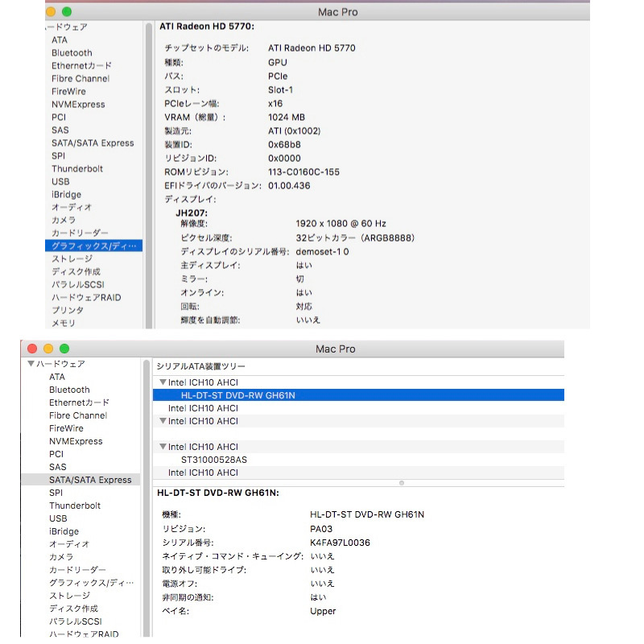Select ストレージ in upper window sidebar
The width and height of the screenshot is (644, 644).
point(72,258)
